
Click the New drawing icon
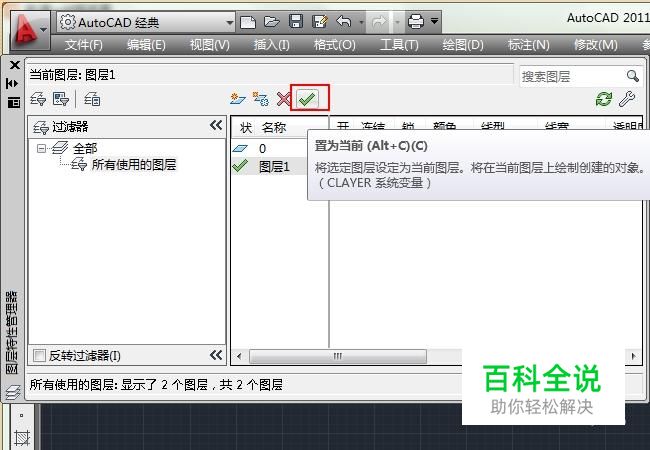248,22
